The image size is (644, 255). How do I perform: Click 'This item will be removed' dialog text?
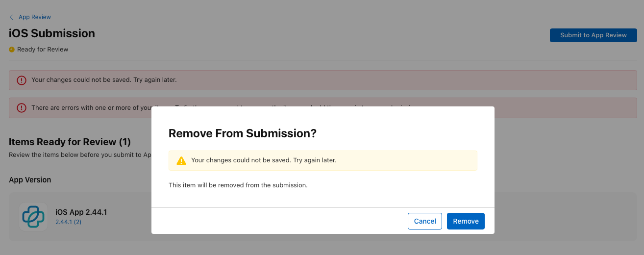pos(238,185)
